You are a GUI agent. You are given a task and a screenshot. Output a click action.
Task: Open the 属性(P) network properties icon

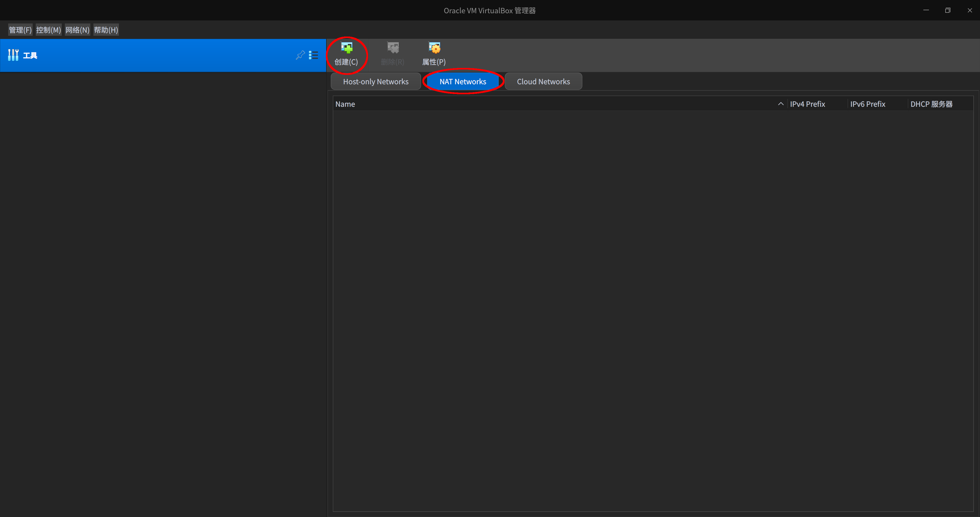(434, 48)
